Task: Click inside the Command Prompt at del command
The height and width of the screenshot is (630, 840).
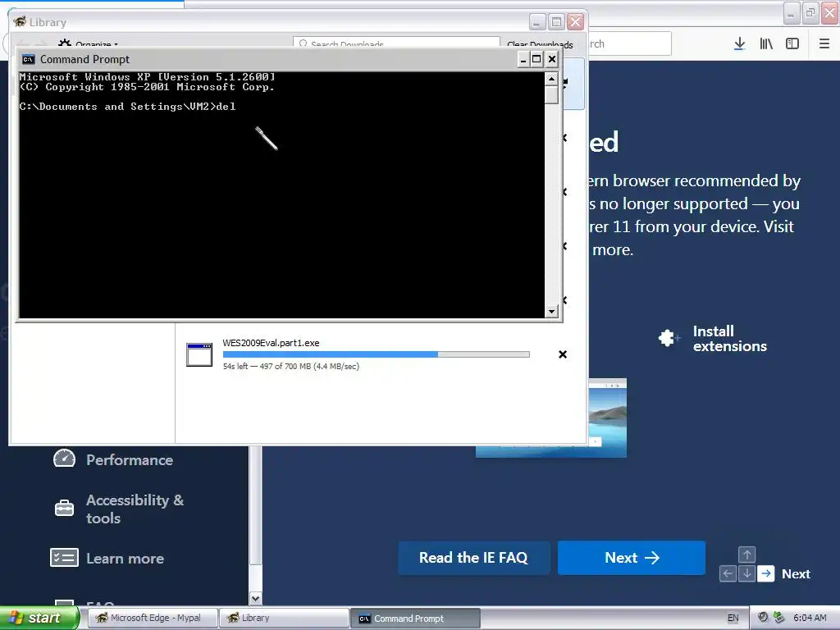Action: click(226, 107)
